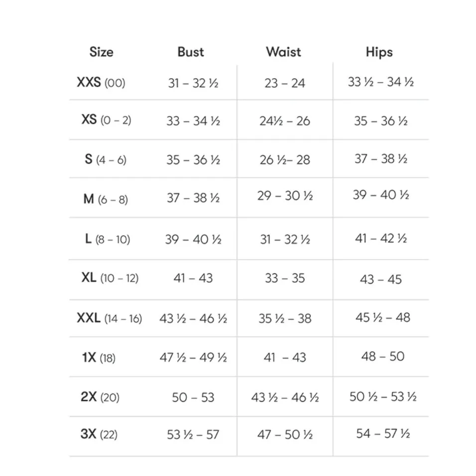This screenshot has width=476, height=476.
Task: Click the Waist column header
Action: click(x=283, y=52)
